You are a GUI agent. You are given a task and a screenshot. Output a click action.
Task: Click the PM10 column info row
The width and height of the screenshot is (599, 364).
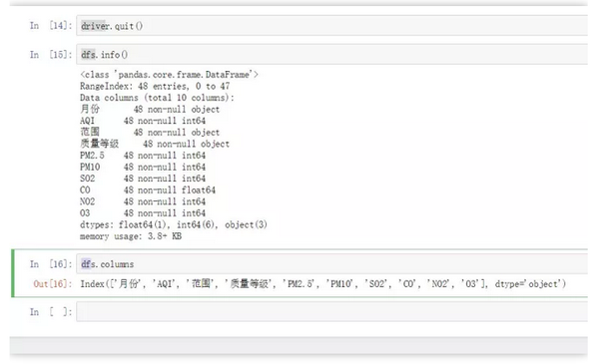pyautogui.click(x=143, y=167)
